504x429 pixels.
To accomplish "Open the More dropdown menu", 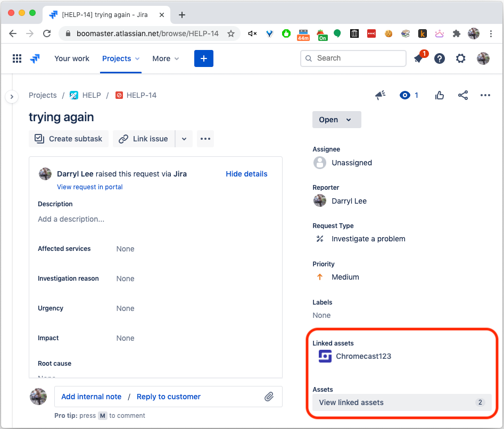I will [x=166, y=58].
